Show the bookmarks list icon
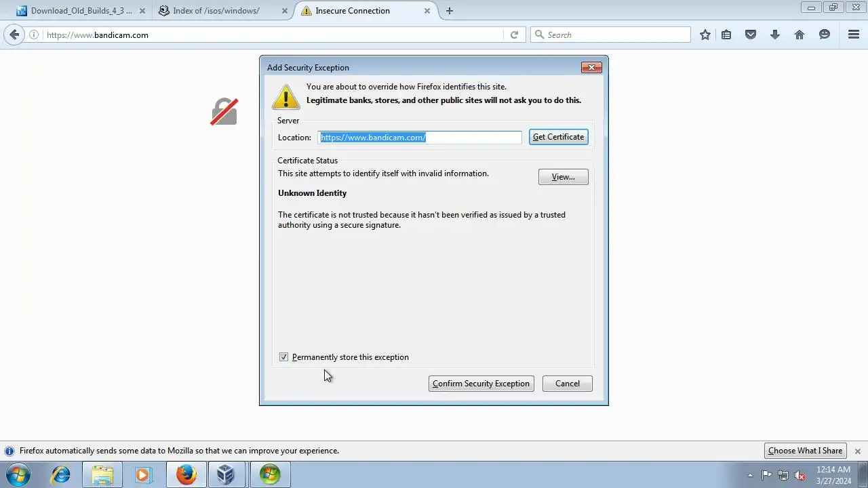Image resolution: width=868 pixels, height=488 pixels. (726, 35)
